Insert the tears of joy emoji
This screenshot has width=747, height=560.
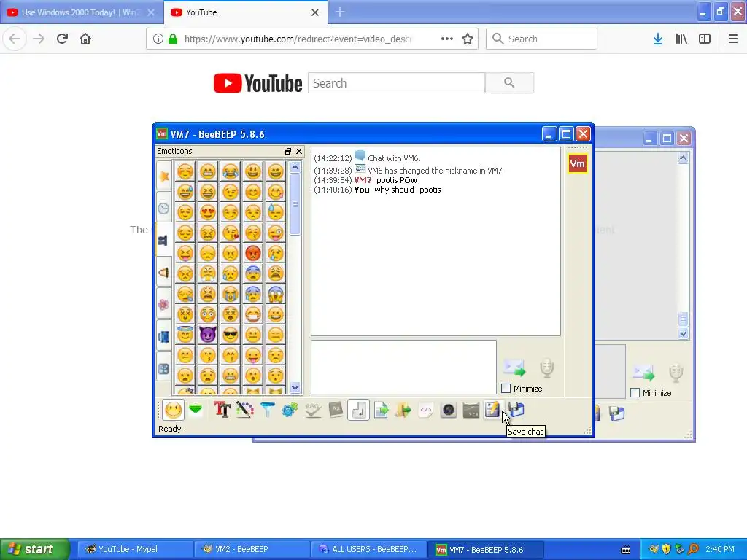pyautogui.click(x=230, y=171)
